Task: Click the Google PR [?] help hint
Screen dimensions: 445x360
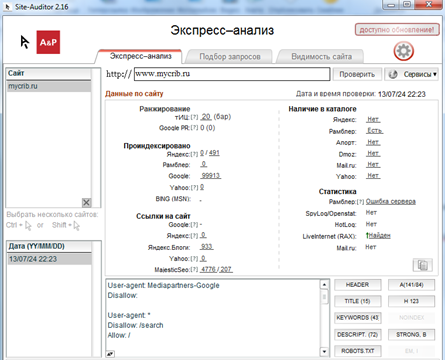Action: pyautogui.click(x=194, y=128)
